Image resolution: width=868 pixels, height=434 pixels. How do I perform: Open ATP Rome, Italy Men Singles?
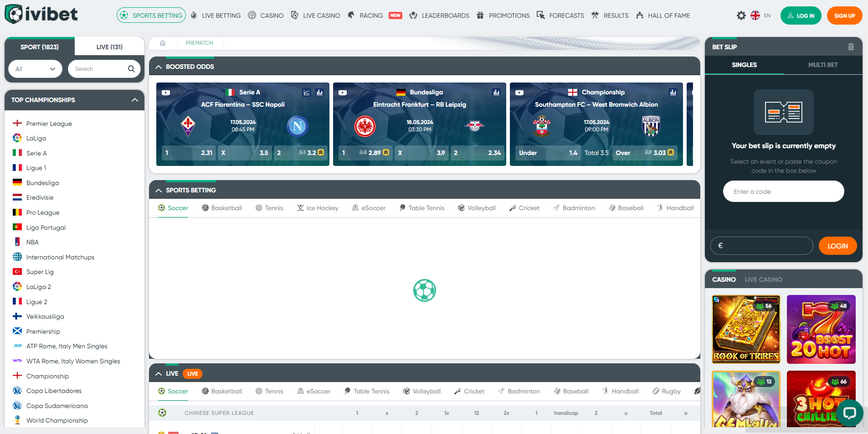click(67, 346)
